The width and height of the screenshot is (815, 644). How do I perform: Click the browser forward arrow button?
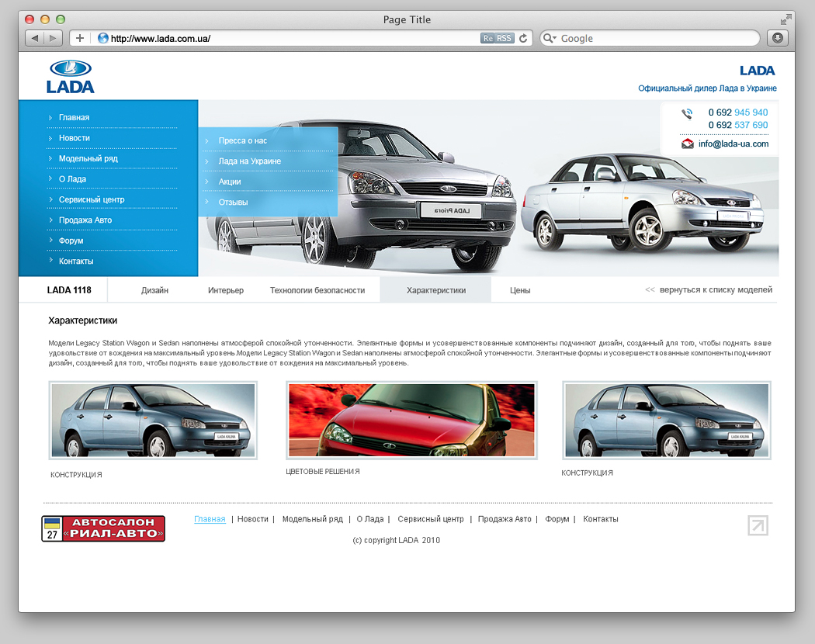[53, 38]
